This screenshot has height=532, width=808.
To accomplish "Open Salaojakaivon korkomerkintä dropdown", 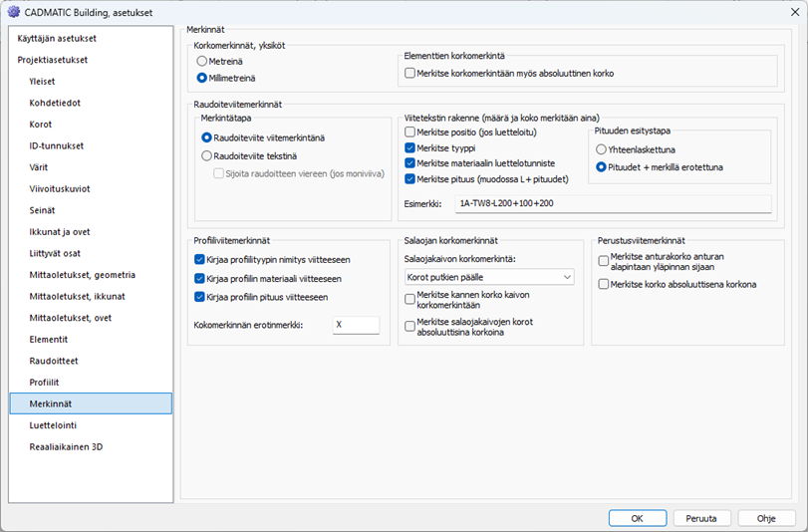I will (x=488, y=276).
